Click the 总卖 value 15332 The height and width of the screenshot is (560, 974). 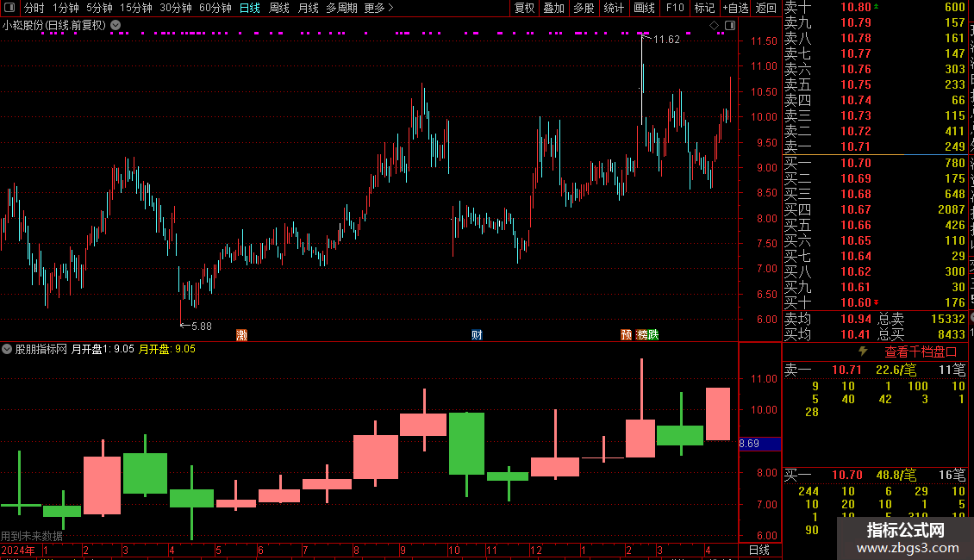tap(948, 319)
